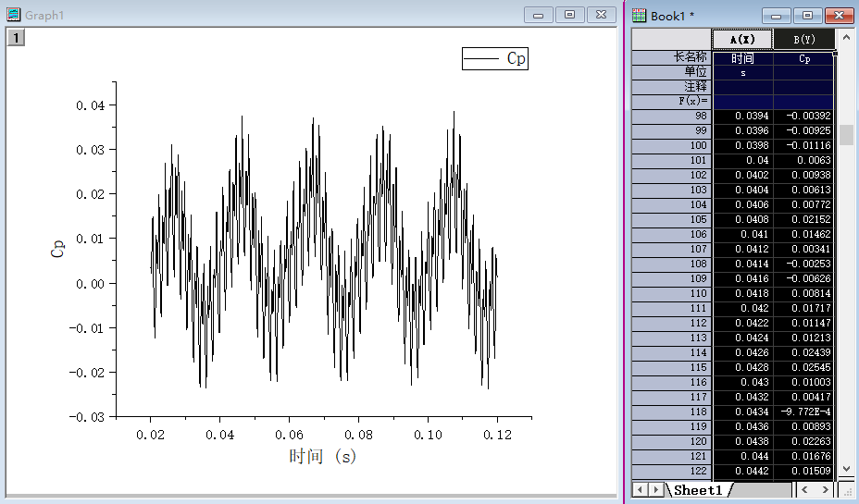Viewport: 859px width, 504px height.
Task: Click the Graph1 window icon
Action: 14,15
